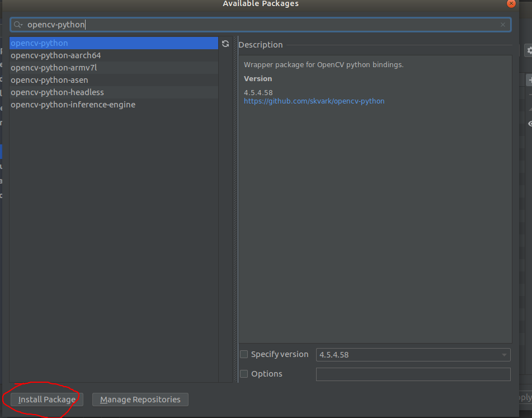Select opencv-python-headless in the list
Image resolution: width=532 pixels, height=418 pixels.
tap(114, 92)
